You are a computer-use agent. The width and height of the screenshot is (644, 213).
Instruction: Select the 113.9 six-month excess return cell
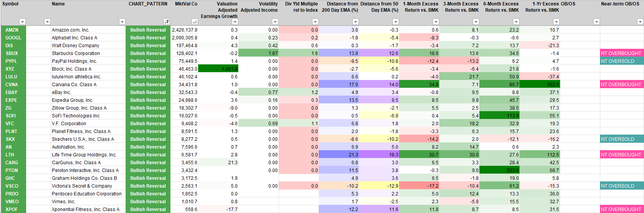point(500,116)
